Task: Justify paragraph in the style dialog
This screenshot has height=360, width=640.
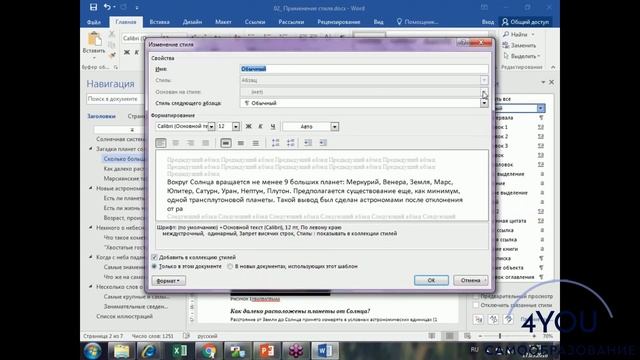Action: [x=205, y=143]
